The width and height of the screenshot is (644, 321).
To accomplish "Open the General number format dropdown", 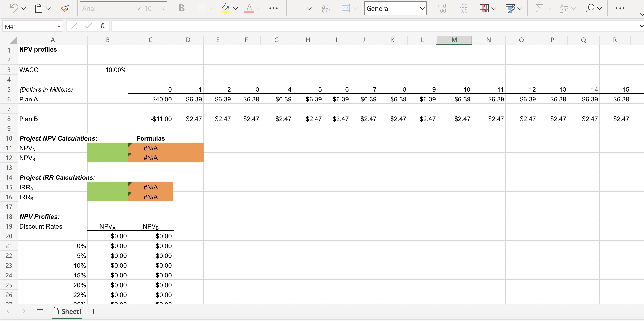I will (x=422, y=9).
